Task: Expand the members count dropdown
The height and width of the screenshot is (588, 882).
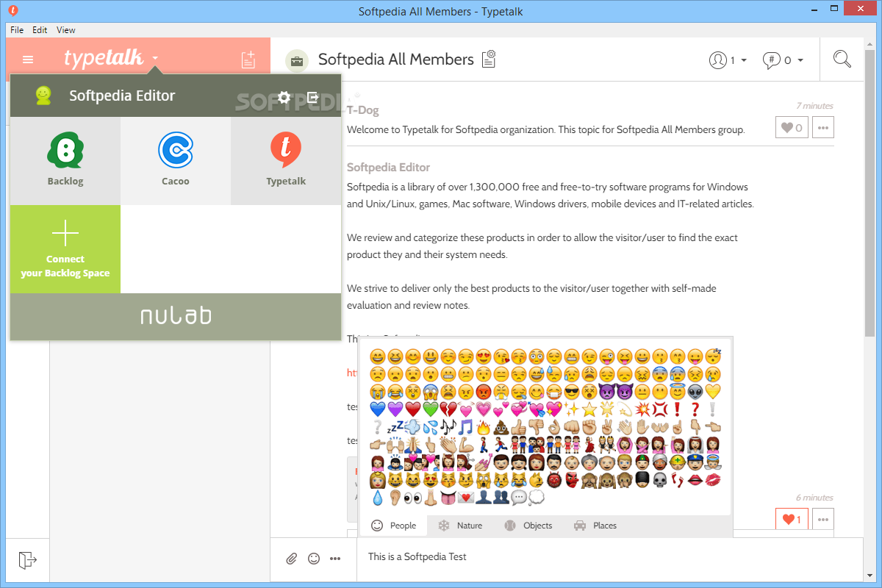Action: click(728, 60)
